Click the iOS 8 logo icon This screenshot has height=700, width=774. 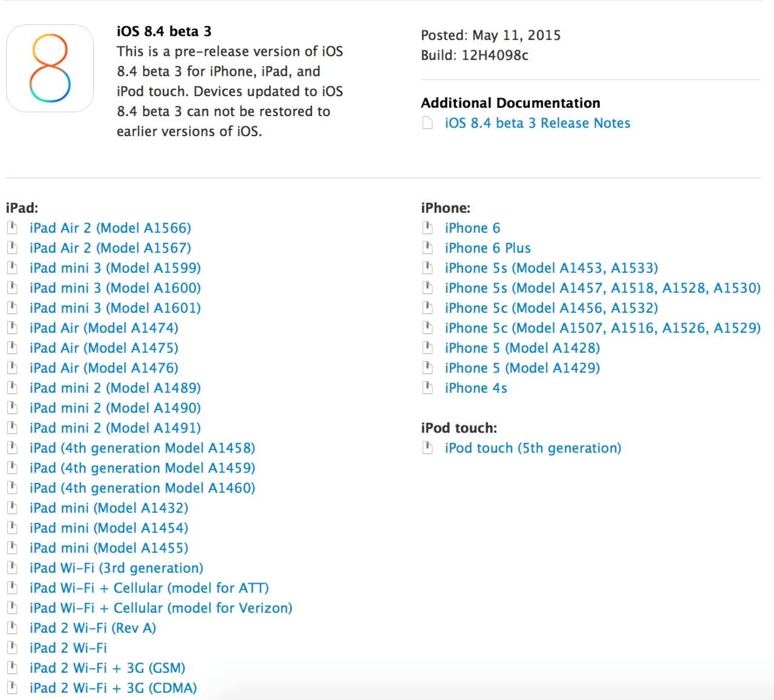50,68
